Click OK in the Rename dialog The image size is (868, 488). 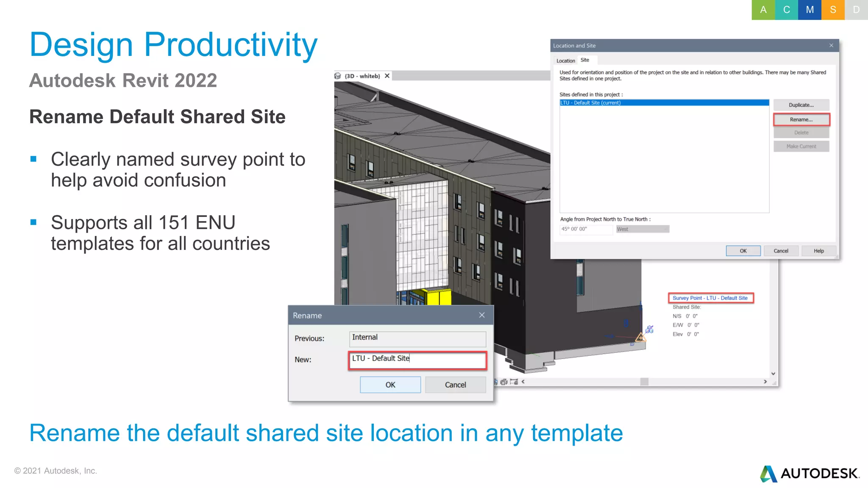390,385
